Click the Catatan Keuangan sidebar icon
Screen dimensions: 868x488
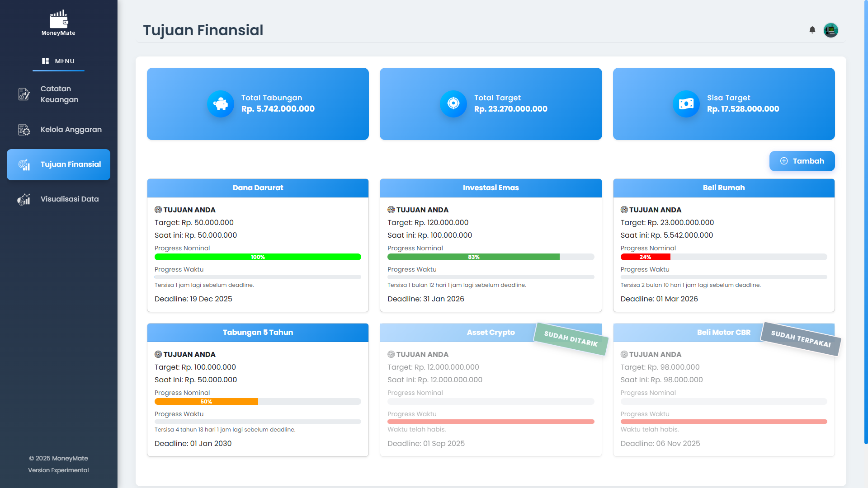coord(24,94)
